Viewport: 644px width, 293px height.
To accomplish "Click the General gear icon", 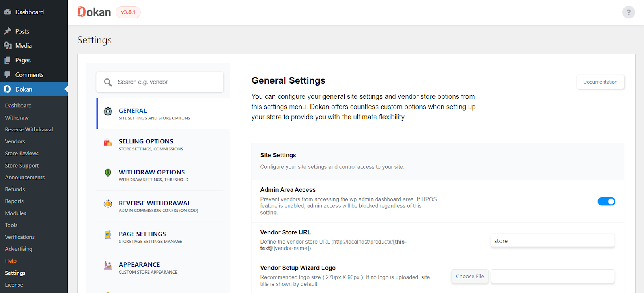I will (108, 111).
